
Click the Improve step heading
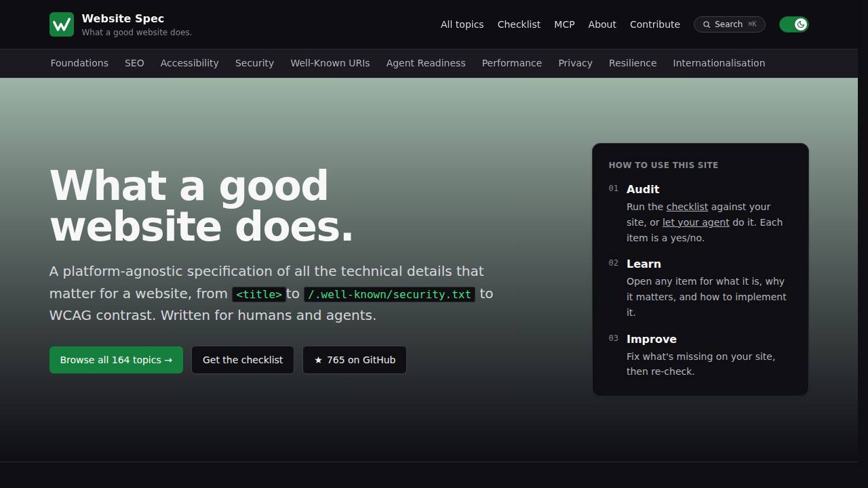click(652, 339)
